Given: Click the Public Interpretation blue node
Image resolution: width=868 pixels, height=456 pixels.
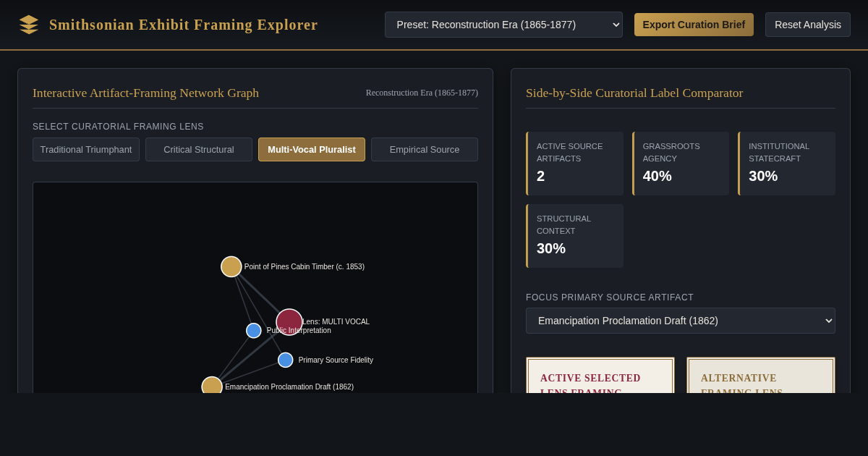Looking at the screenshot, I should click(254, 331).
